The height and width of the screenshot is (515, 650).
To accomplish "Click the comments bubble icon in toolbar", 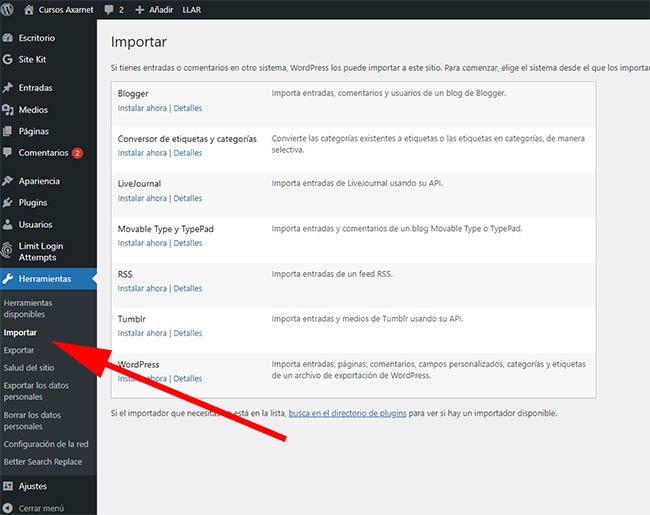I will (x=109, y=8).
